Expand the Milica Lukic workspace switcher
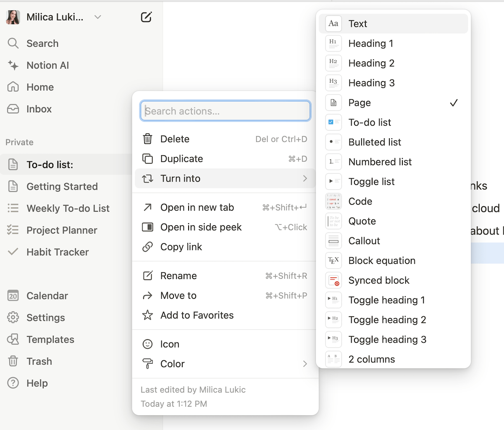 [97, 17]
